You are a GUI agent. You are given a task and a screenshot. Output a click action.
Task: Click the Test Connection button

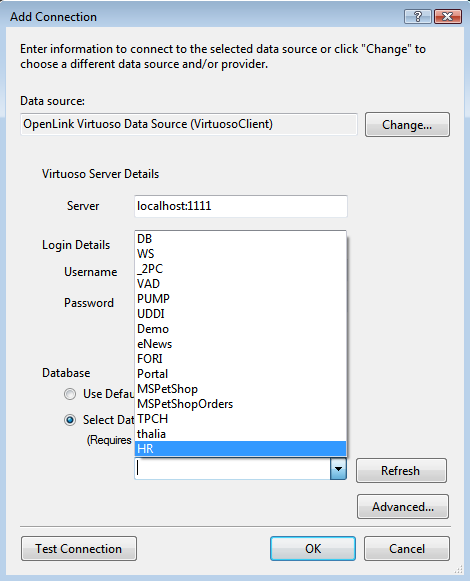(79, 548)
